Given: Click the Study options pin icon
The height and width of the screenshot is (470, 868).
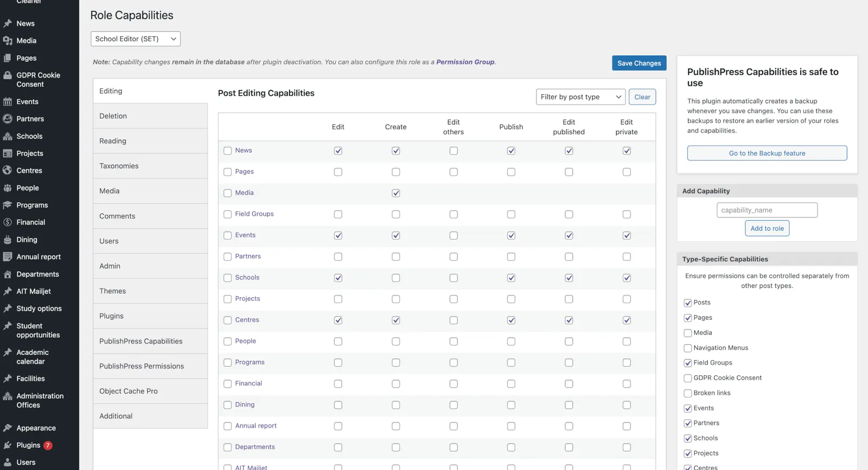Looking at the screenshot, I should click(8, 308).
